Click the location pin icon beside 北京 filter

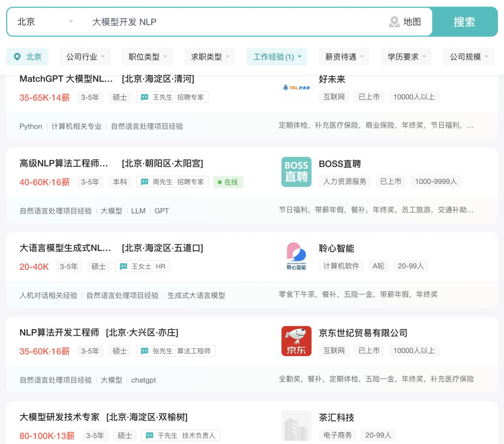click(17, 57)
